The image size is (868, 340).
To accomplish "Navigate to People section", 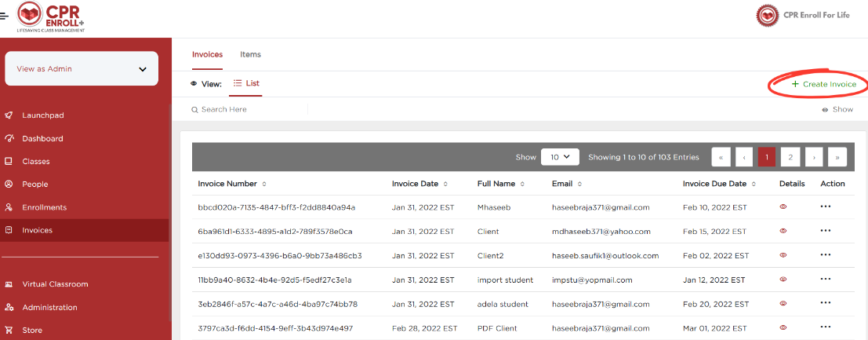I will click(x=35, y=185).
